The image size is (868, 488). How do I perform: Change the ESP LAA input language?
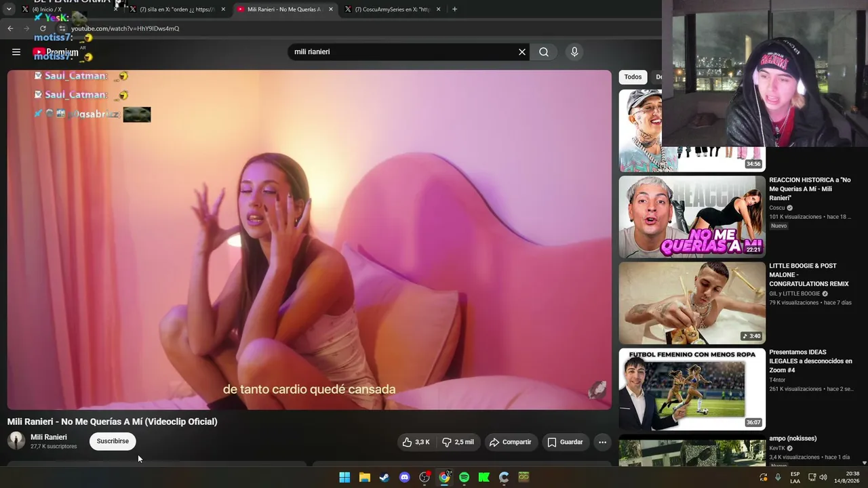pos(795,477)
